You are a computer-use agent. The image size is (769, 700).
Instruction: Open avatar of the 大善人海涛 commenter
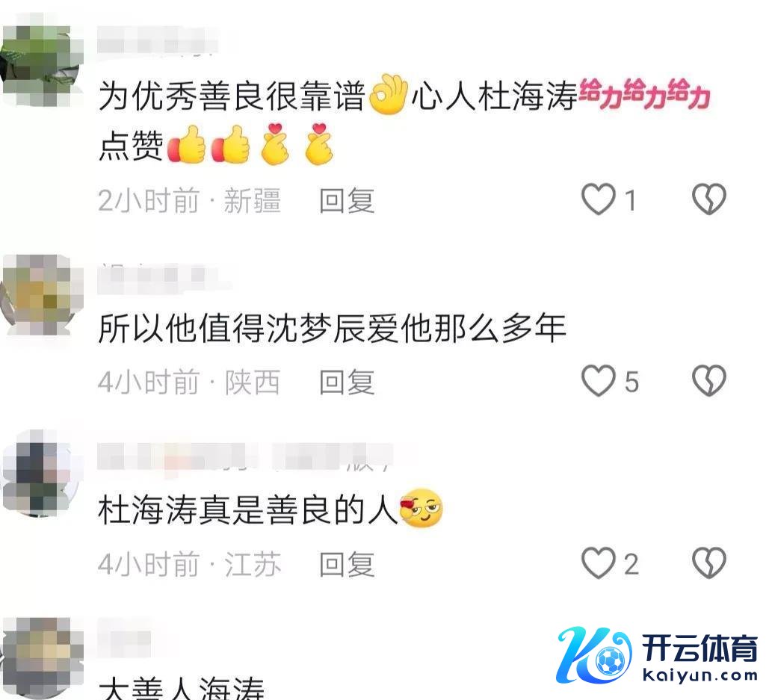click(42, 657)
